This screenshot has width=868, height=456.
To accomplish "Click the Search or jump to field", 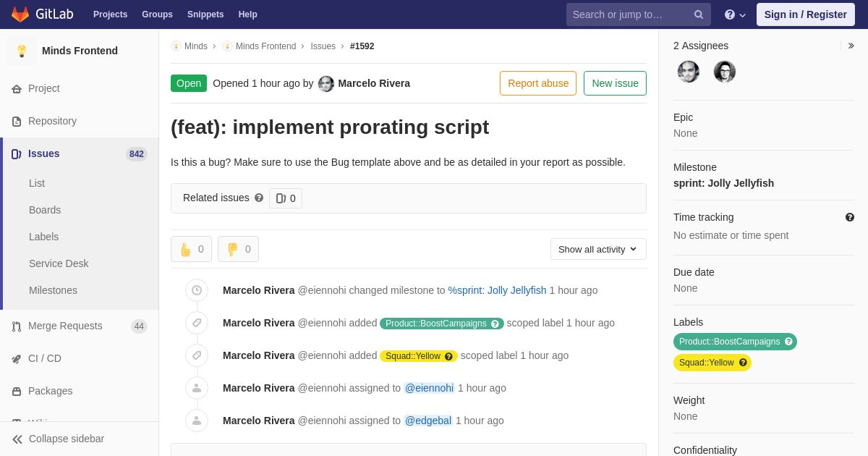I will (630, 14).
